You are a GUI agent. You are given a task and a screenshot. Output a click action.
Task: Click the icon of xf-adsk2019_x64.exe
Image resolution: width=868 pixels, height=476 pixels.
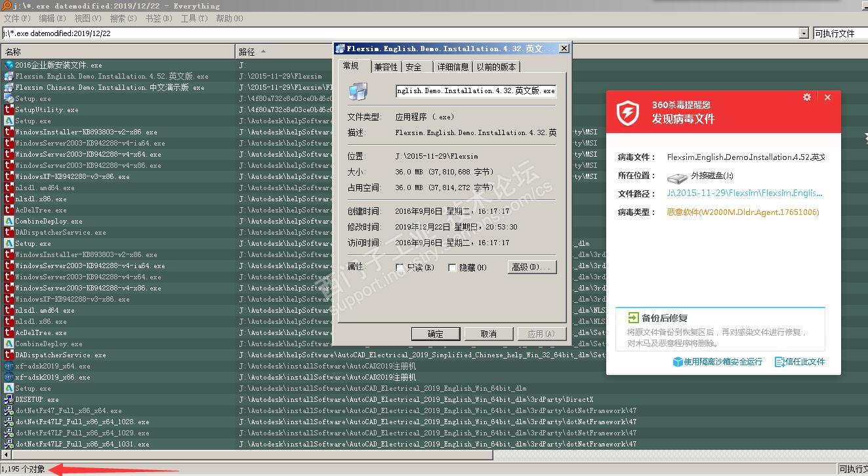9,366
